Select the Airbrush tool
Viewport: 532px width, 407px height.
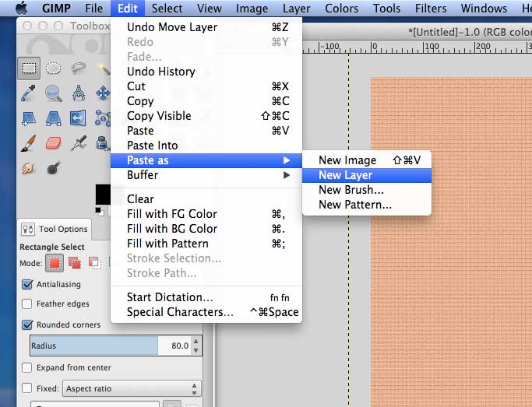pyautogui.click(x=79, y=143)
